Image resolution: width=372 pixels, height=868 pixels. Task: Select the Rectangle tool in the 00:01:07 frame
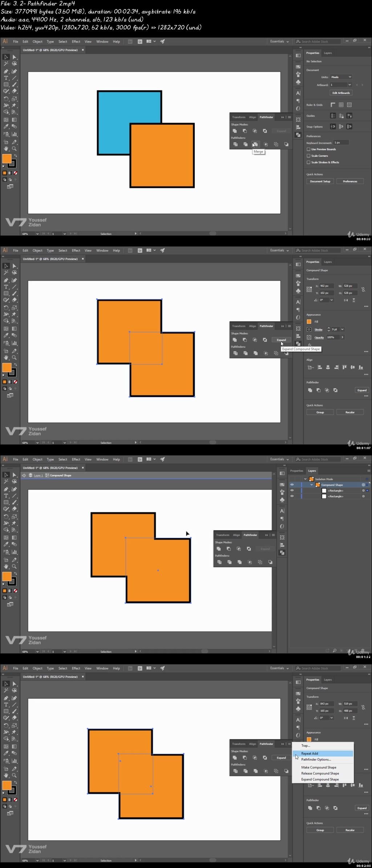coord(6,294)
